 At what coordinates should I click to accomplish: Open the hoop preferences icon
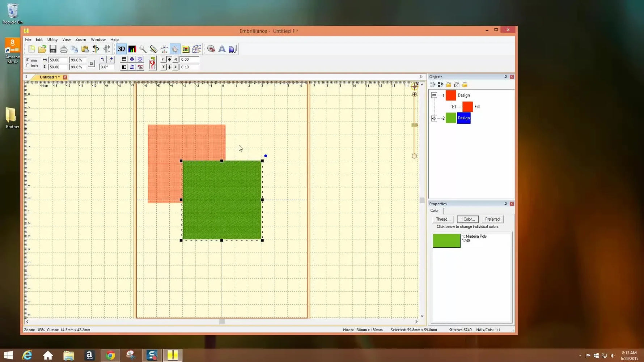pyautogui.click(x=186, y=49)
